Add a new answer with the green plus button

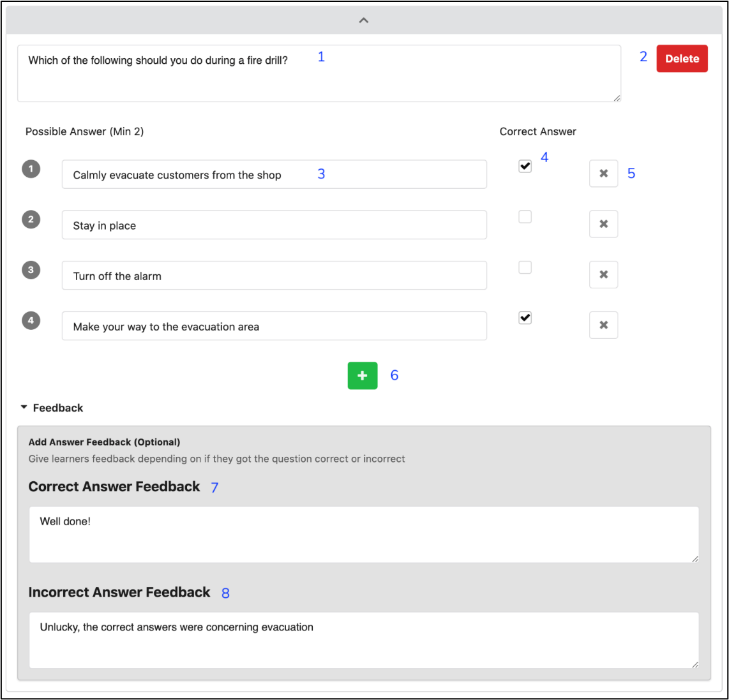[x=362, y=375]
